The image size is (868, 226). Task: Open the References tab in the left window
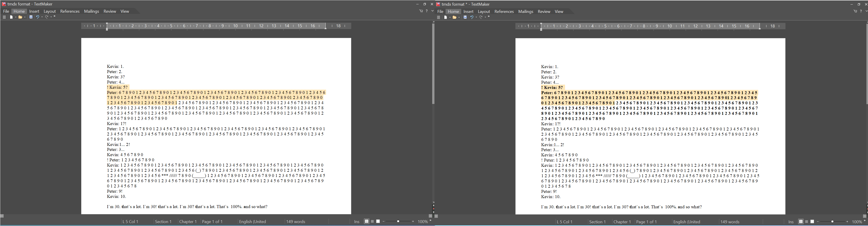click(70, 12)
